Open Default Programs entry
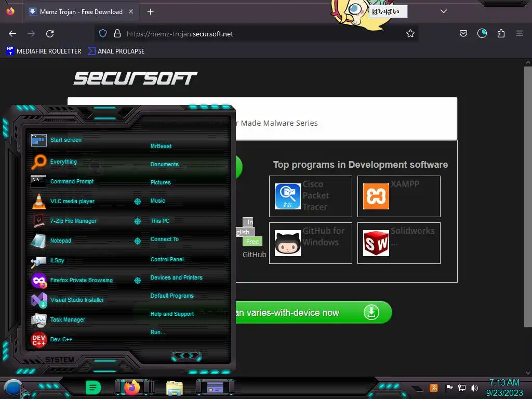532x399 pixels. point(172,296)
